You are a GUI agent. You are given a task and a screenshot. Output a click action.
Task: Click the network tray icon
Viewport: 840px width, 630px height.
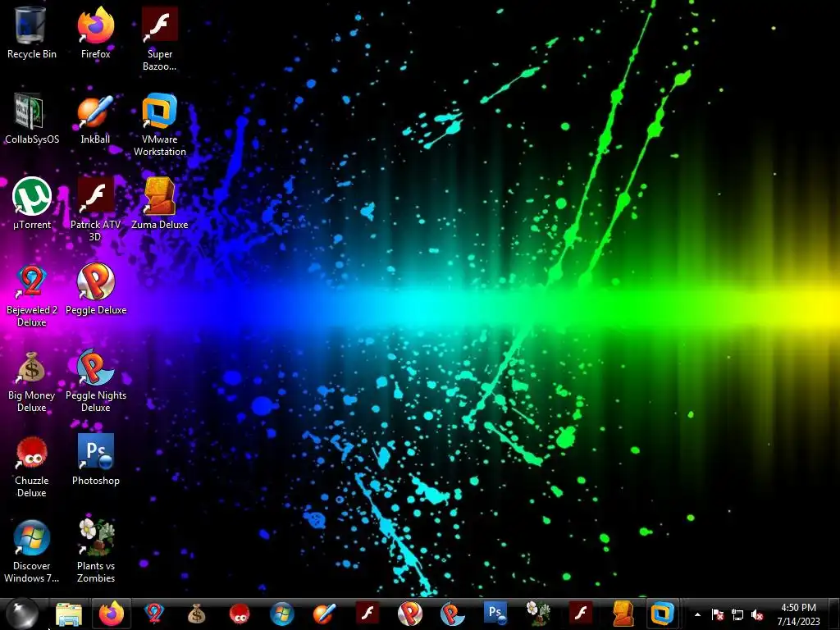[x=737, y=614]
